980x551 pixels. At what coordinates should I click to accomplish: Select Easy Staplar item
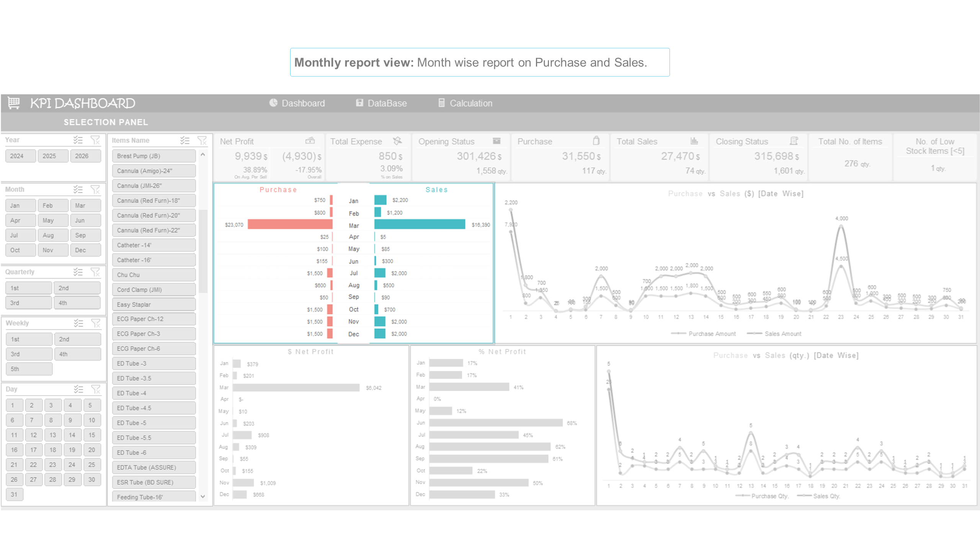(x=154, y=305)
